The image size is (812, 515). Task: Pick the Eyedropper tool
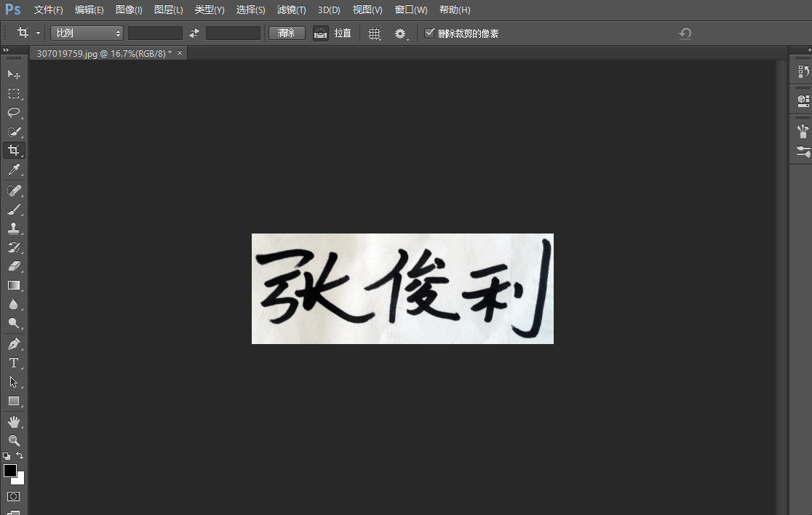tap(14, 170)
